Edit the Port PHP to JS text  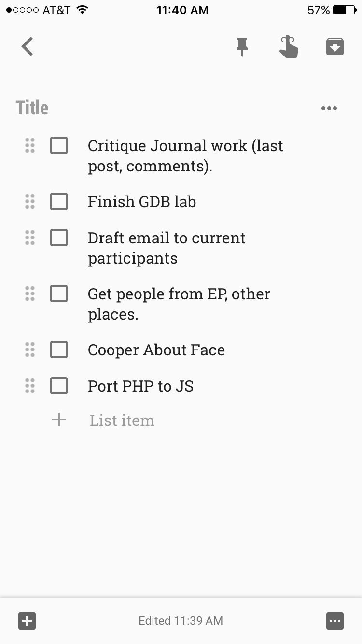140,386
